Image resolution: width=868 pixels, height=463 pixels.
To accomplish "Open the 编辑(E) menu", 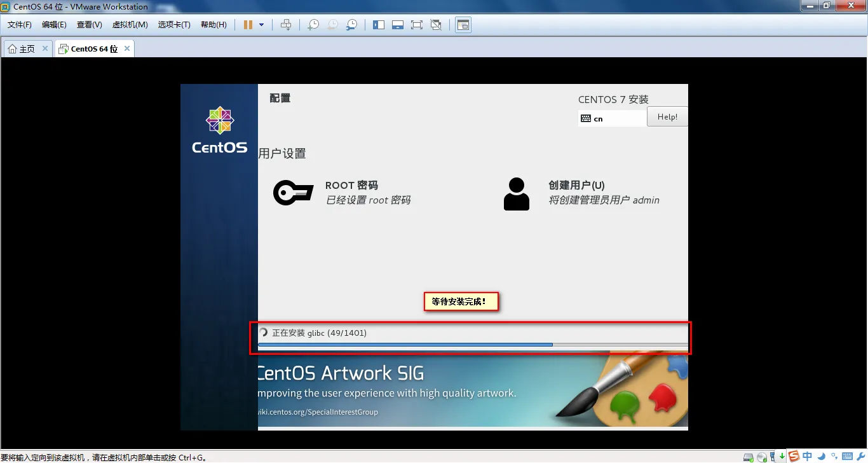I will [54, 25].
